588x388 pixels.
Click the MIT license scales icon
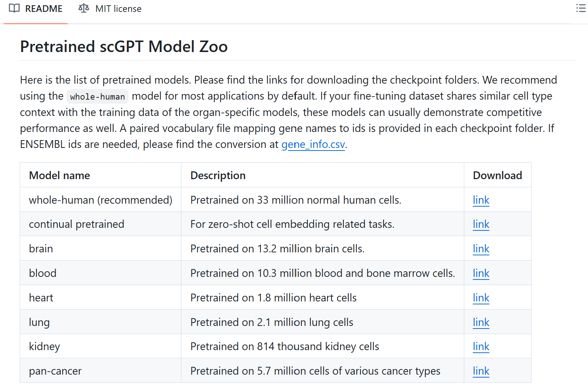(x=84, y=8)
